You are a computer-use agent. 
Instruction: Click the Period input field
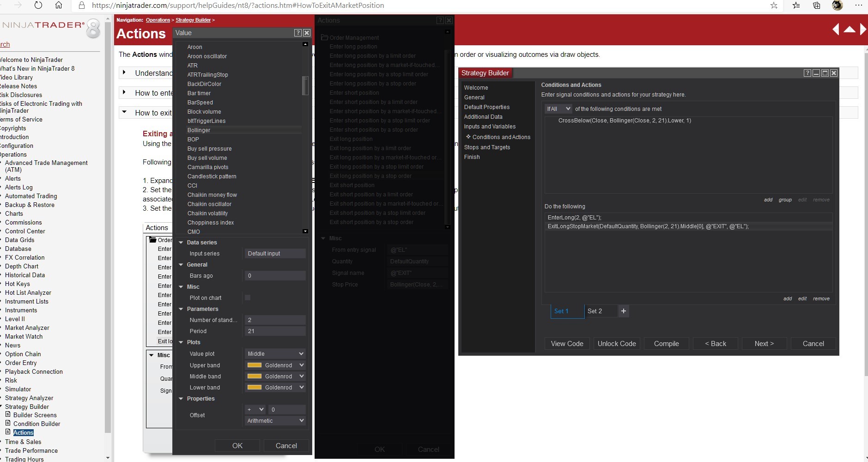[275, 331]
